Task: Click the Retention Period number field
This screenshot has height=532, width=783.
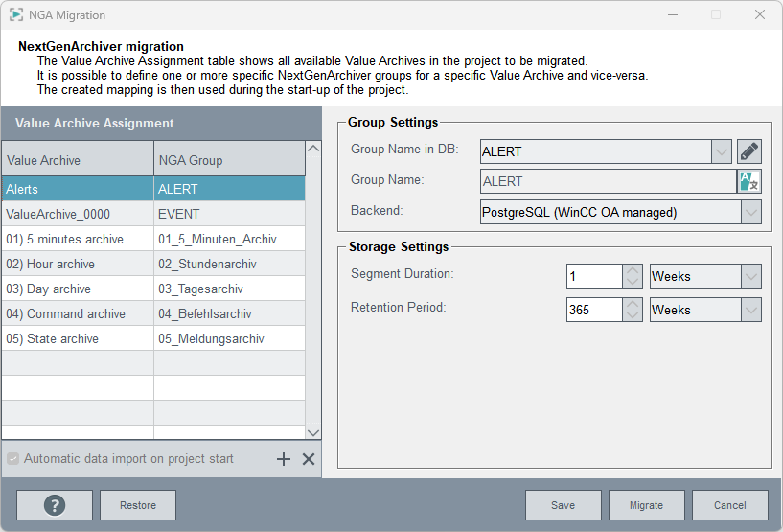Action: pyautogui.click(x=594, y=311)
